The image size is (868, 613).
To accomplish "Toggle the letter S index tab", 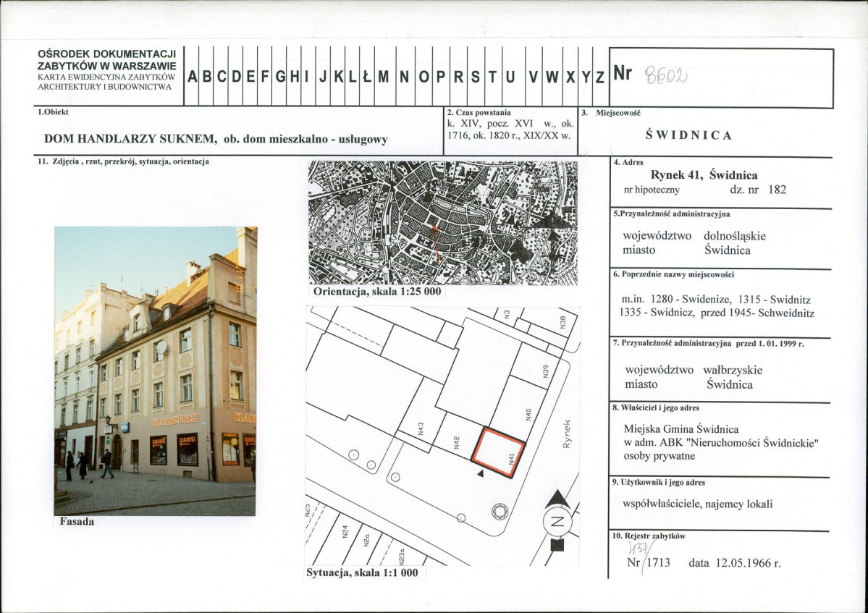I will pyautogui.click(x=476, y=75).
